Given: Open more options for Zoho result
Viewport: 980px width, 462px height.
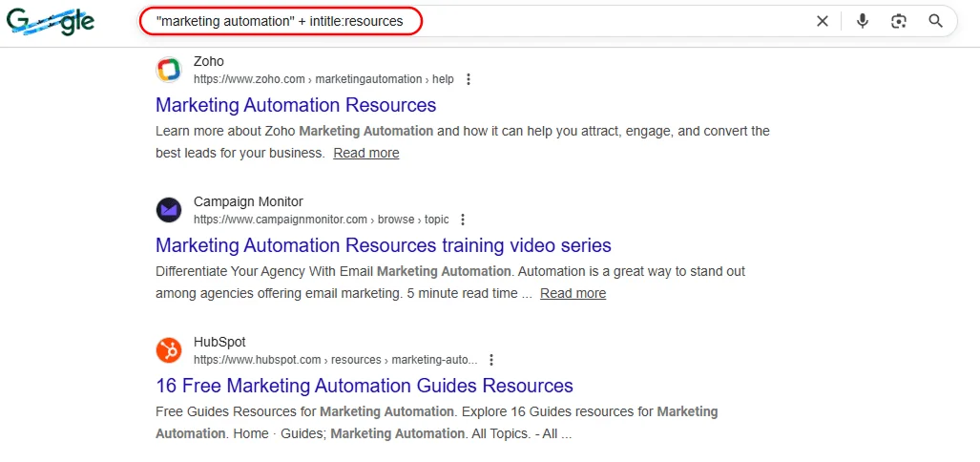Looking at the screenshot, I should point(469,79).
